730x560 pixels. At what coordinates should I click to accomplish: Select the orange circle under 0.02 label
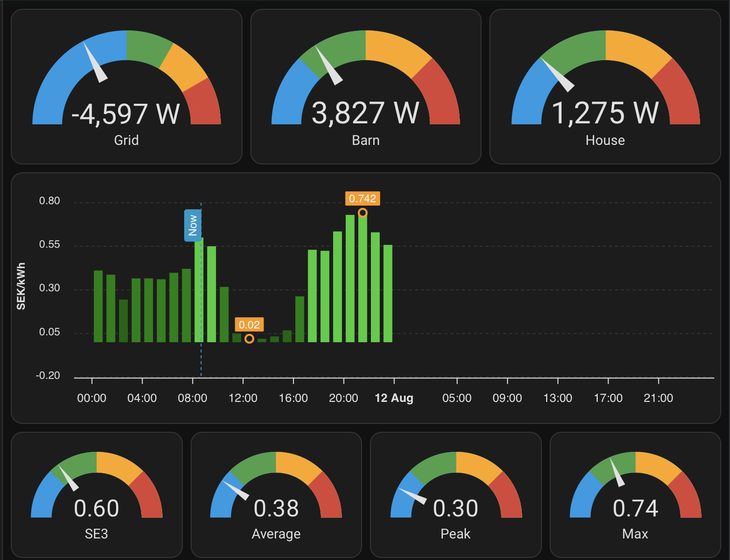[x=249, y=339]
